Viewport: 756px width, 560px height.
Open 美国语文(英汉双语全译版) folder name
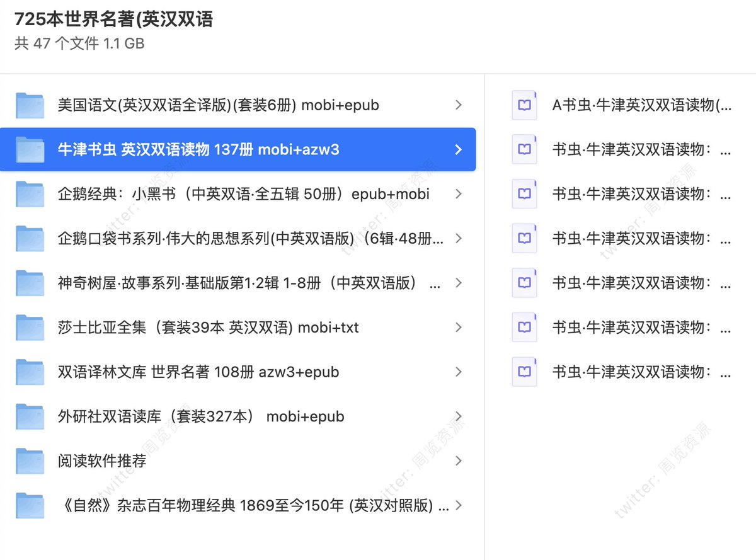point(218,105)
